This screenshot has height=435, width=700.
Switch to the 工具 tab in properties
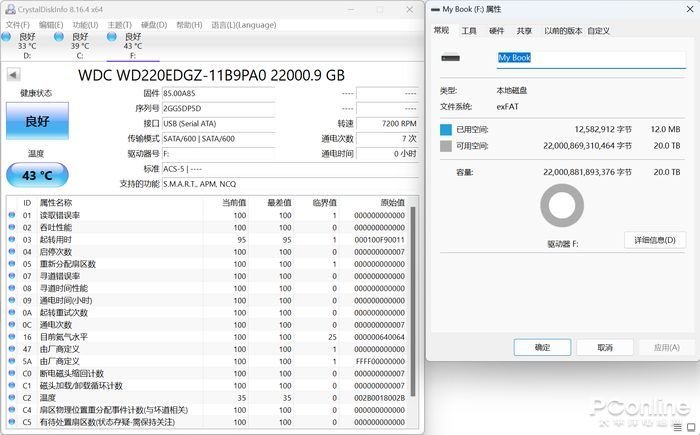469,31
